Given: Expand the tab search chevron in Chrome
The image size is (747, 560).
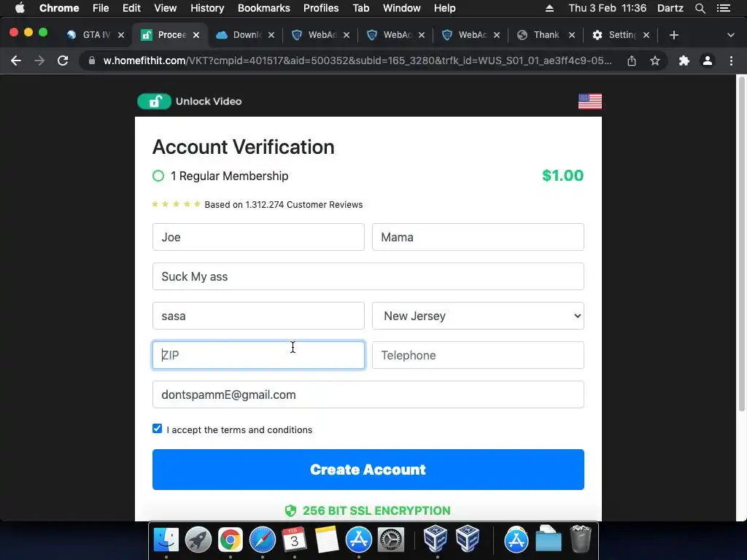Looking at the screenshot, I should tap(731, 35).
